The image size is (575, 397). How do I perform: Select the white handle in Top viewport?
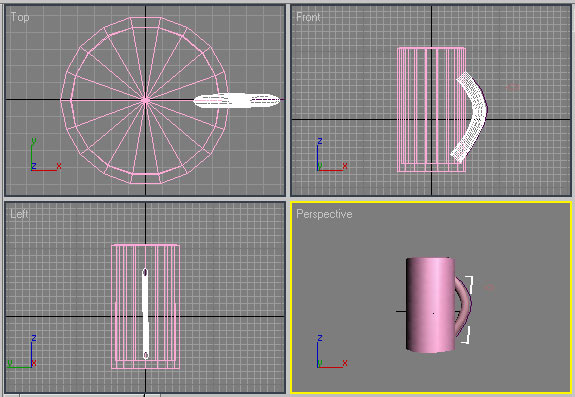coord(237,100)
